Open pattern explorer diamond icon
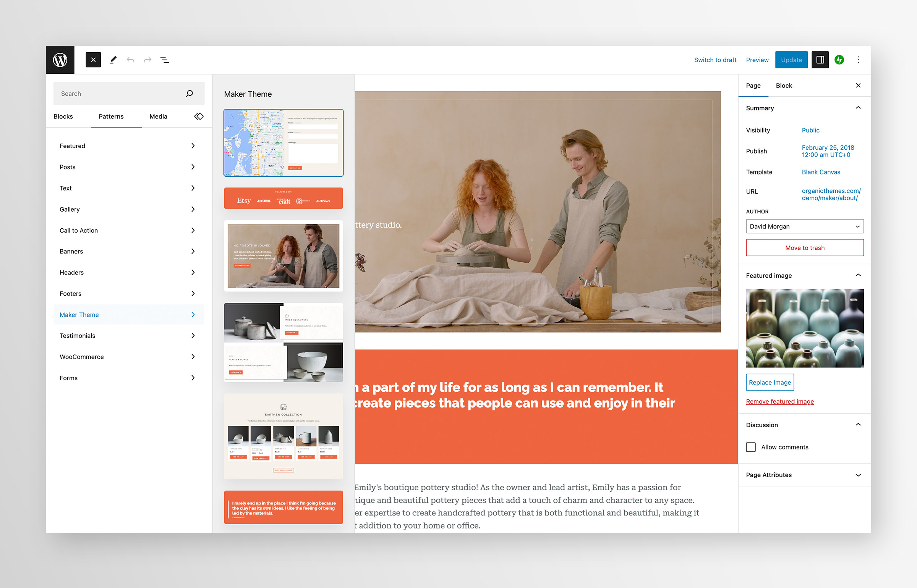This screenshot has height=588, width=917. click(199, 116)
